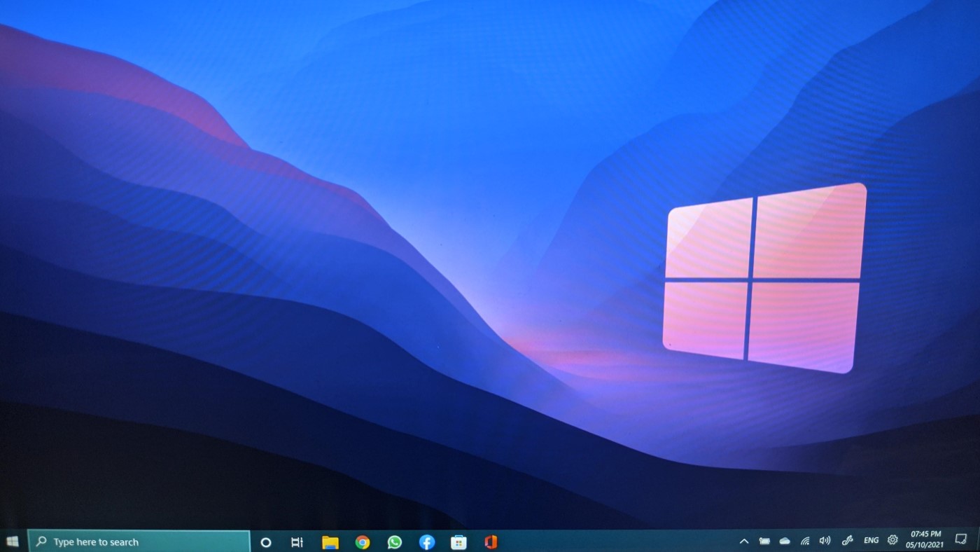Launch Microsoft Office from the taskbar

pos(491,542)
